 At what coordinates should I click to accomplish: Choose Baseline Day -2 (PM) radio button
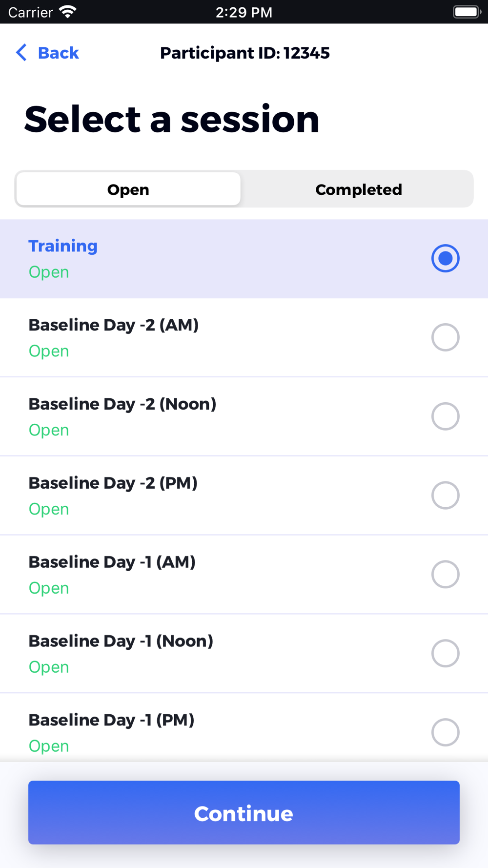445,496
